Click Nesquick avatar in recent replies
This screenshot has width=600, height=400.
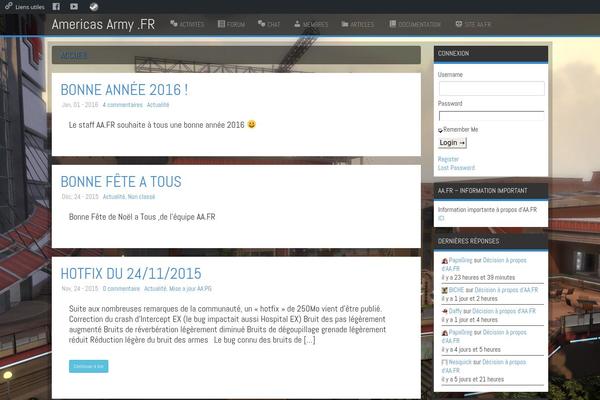[x=445, y=362]
